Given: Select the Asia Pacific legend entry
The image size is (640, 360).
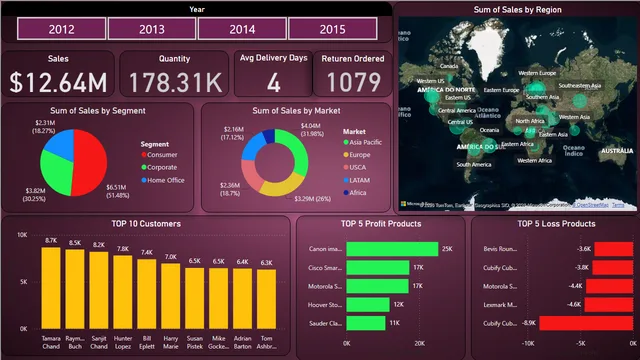Looking at the screenshot, I should 362,142.
